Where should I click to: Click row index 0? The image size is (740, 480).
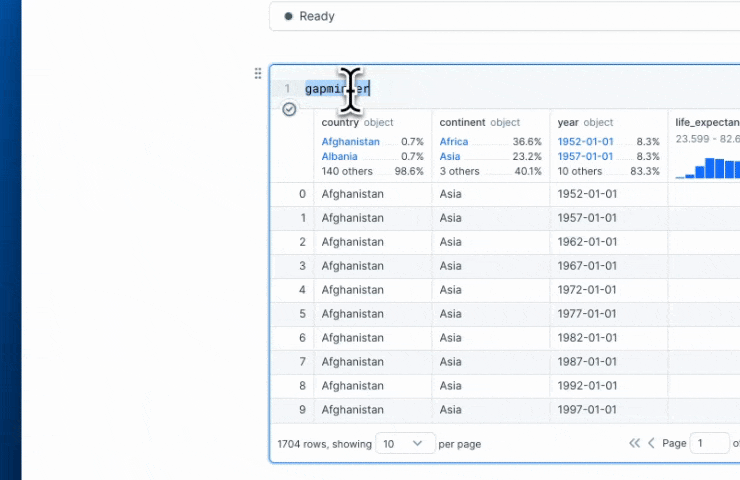(x=302, y=194)
